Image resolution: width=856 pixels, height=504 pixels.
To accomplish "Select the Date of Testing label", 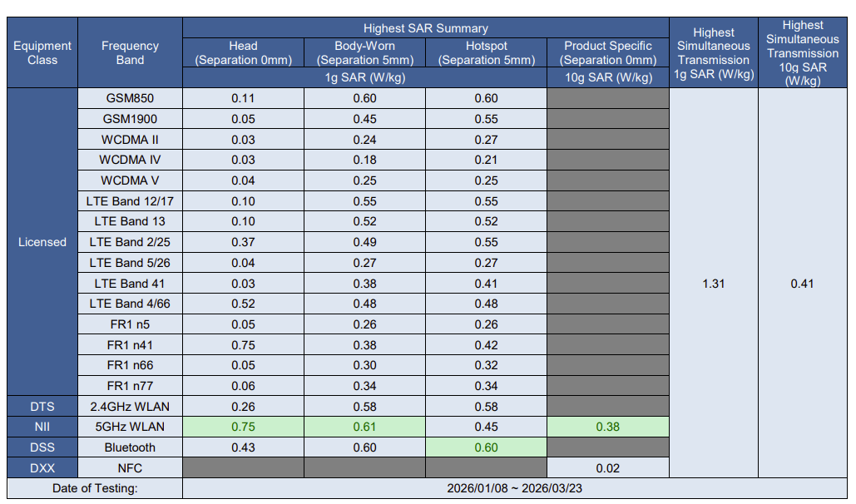I will 95,488.
